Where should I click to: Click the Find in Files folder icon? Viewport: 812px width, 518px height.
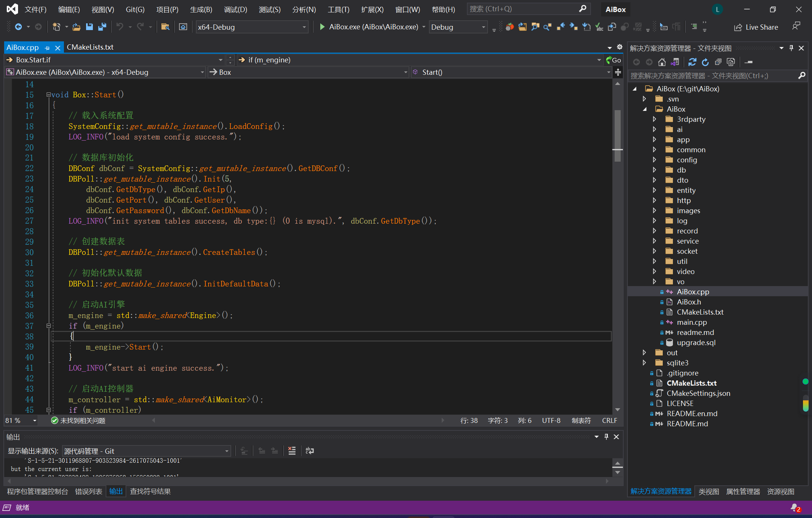(165, 27)
